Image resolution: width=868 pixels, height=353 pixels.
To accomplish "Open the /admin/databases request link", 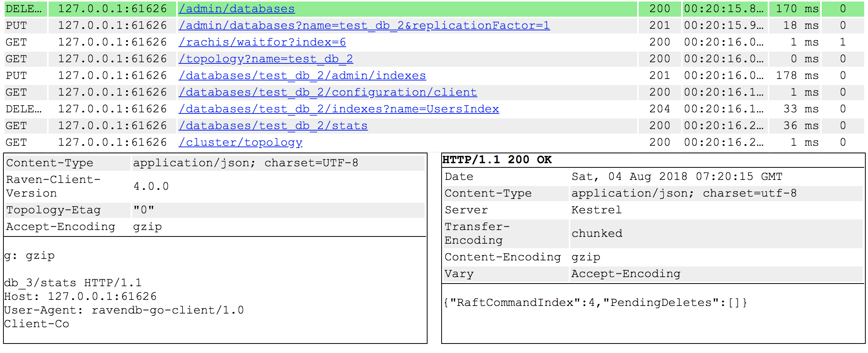I will pyautogui.click(x=237, y=9).
